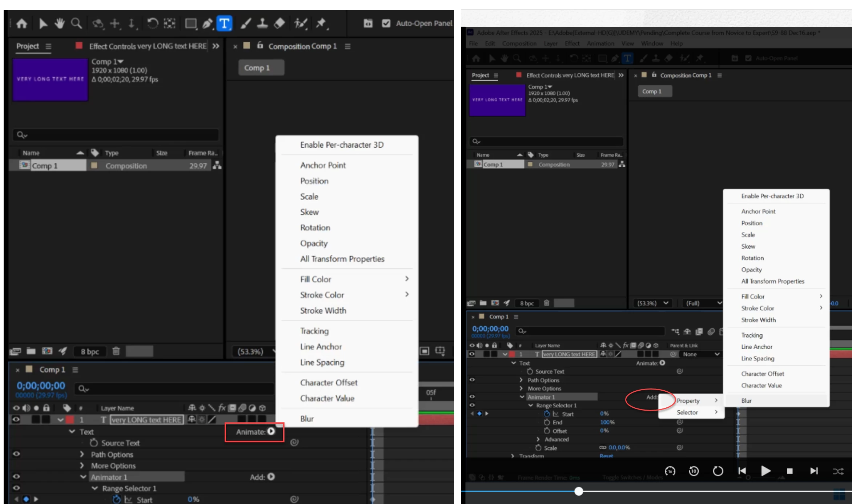This screenshot has width=852, height=504.
Task: Choose Character Offset from the menu
Action: 329,383
